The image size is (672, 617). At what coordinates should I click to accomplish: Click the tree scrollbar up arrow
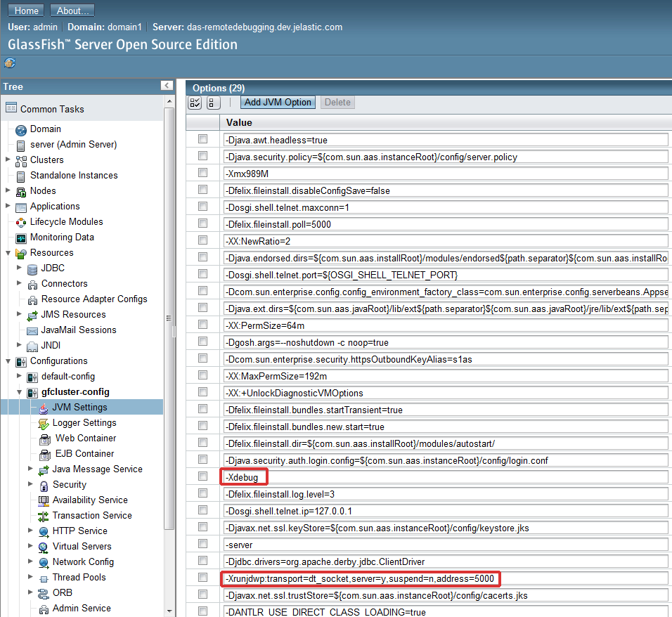[169, 102]
